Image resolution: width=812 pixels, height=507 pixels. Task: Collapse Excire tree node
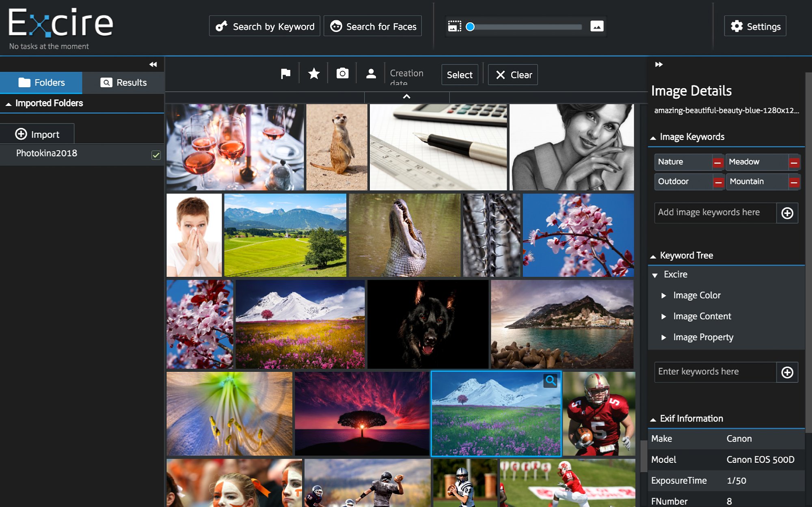coord(654,275)
